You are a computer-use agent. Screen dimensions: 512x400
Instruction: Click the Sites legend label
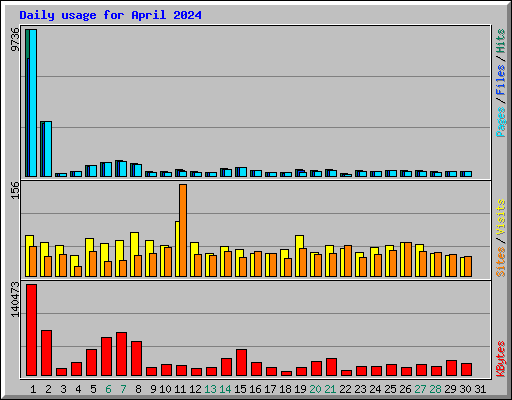click(501, 262)
